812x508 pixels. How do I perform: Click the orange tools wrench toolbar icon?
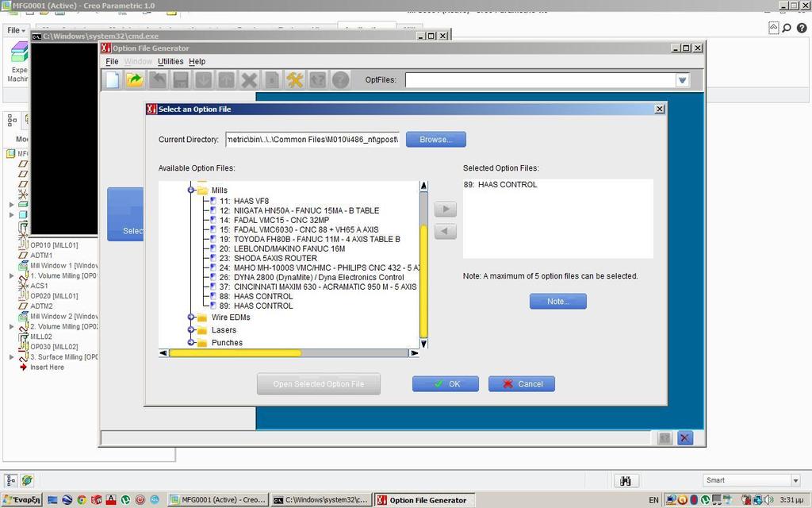(295, 80)
